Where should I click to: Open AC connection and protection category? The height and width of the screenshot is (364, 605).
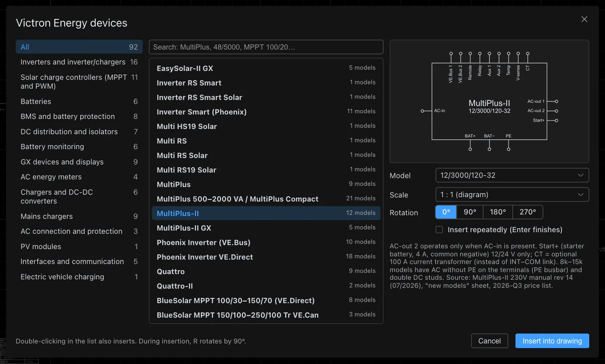coord(79,231)
